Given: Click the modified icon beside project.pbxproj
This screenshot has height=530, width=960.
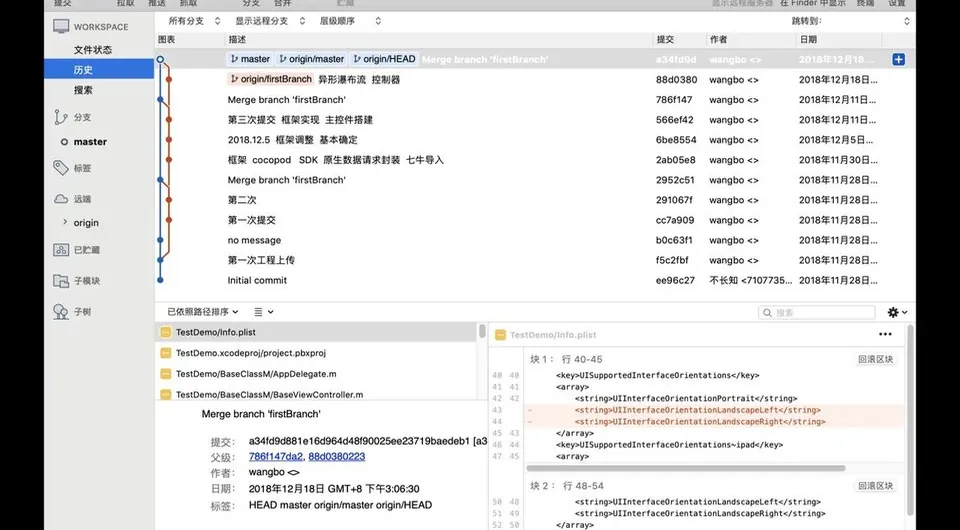Looking at the screenshot, I should (165, 353).
